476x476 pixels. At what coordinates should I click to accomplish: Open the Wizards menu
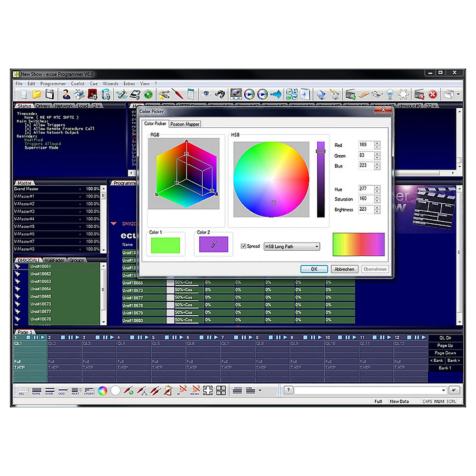[x=110, y=84]
